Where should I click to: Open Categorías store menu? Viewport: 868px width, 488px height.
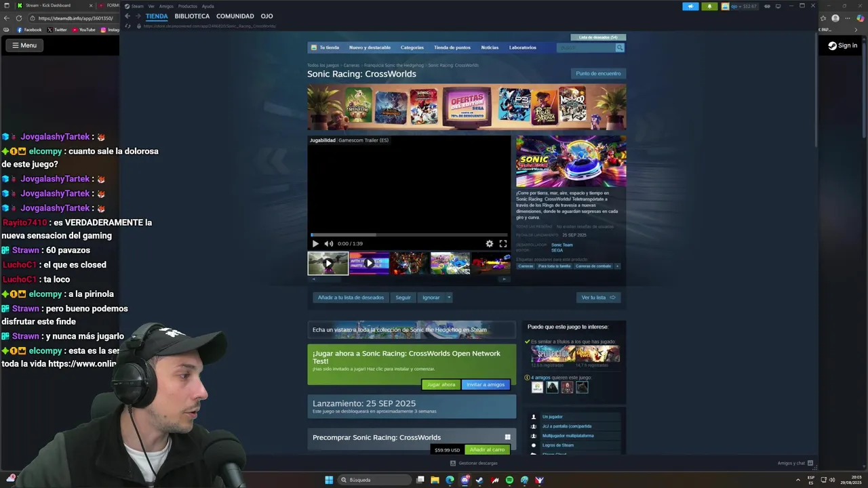point(412,47)
